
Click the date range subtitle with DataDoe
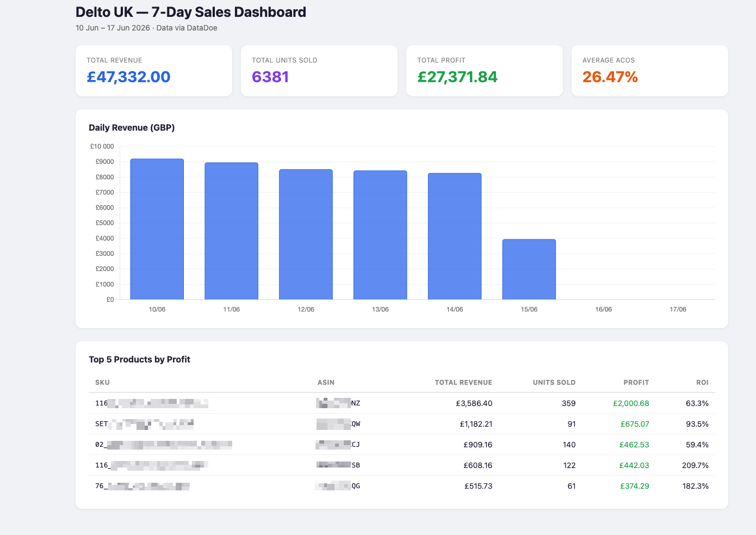pyautogui.click(x=146, y=28)
